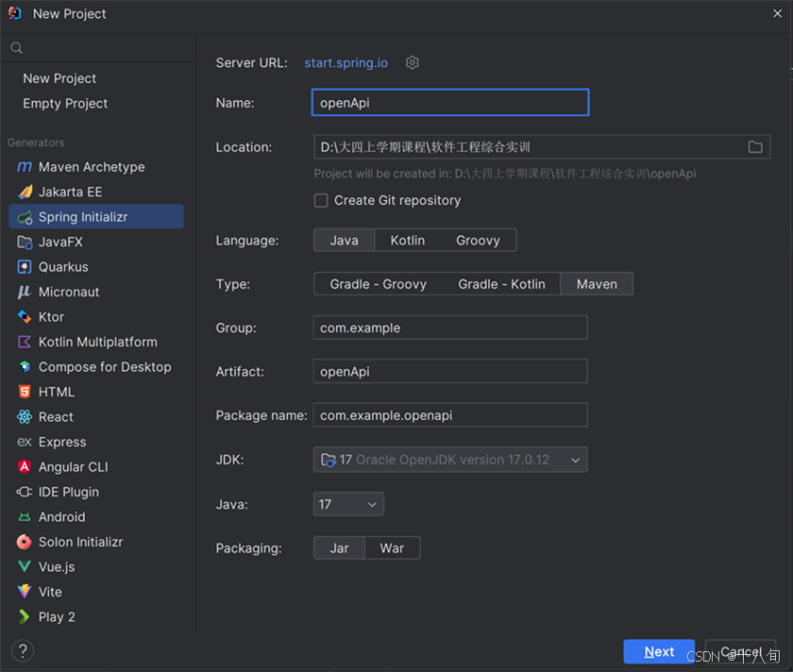Click the Package name field

click(450, 415)
